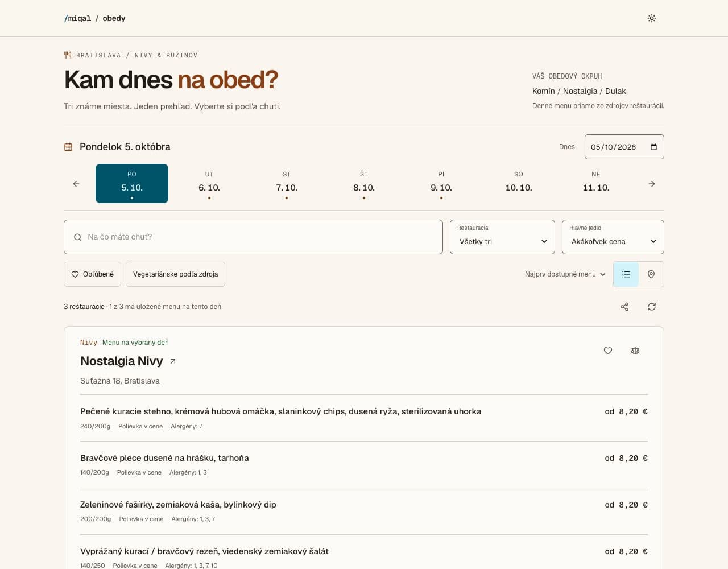728x569 pixels.
Task: Click the 05/10/2026 date input
Action: click(624, 147)
